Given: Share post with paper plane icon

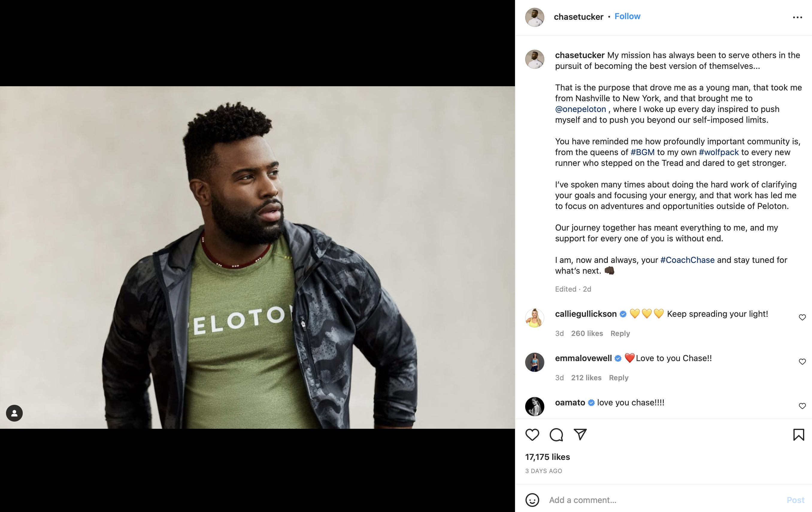Looking at the screenshot, I should (580, 435).
